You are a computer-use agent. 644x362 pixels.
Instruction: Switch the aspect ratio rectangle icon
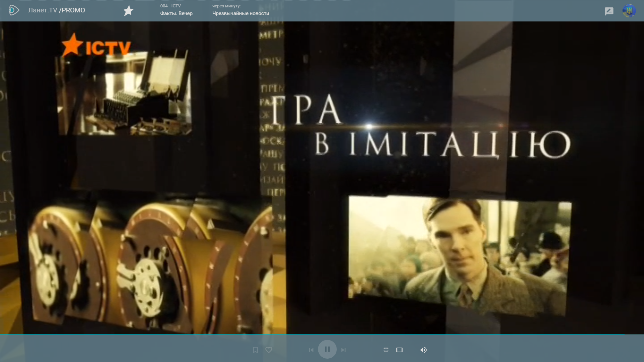pos(399,350)
